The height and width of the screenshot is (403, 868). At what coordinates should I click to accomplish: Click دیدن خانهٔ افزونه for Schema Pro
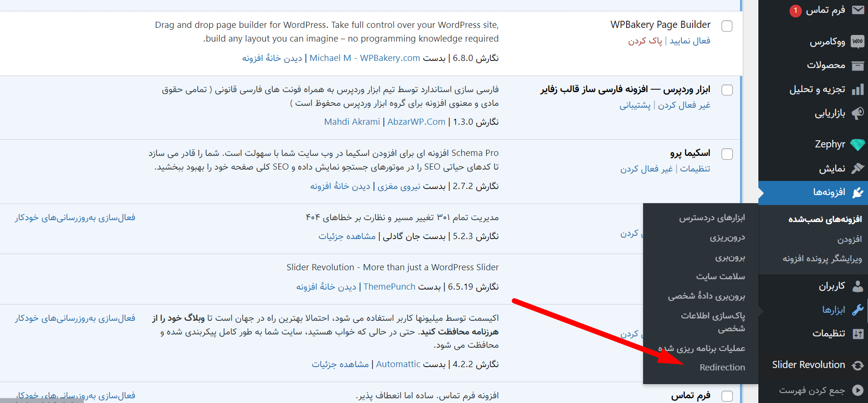coord(340,186)
